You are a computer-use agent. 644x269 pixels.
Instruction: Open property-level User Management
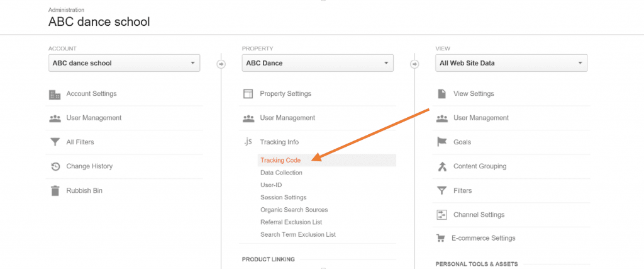(x=287, y=118)
